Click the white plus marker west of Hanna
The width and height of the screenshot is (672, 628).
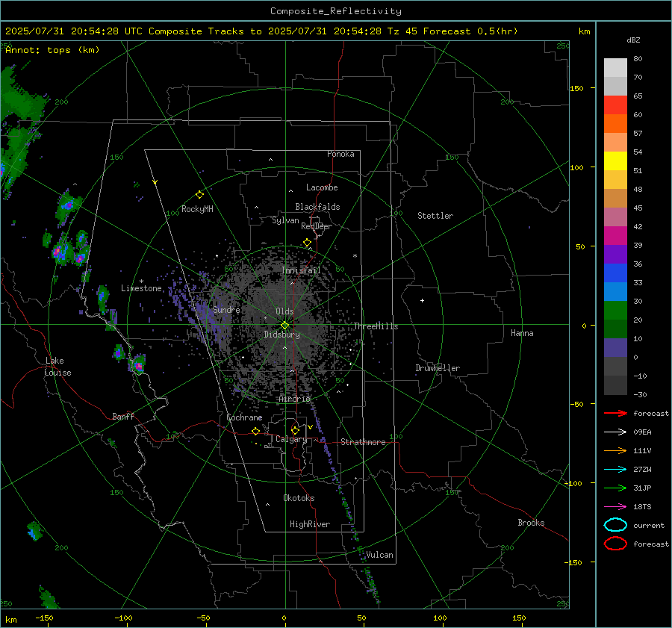(422, 300)
